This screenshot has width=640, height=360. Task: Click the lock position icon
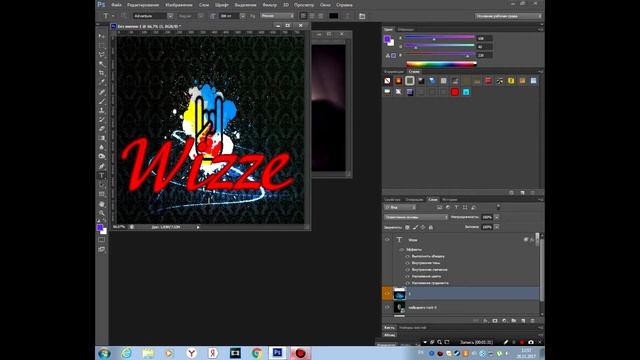pos(423,227)
